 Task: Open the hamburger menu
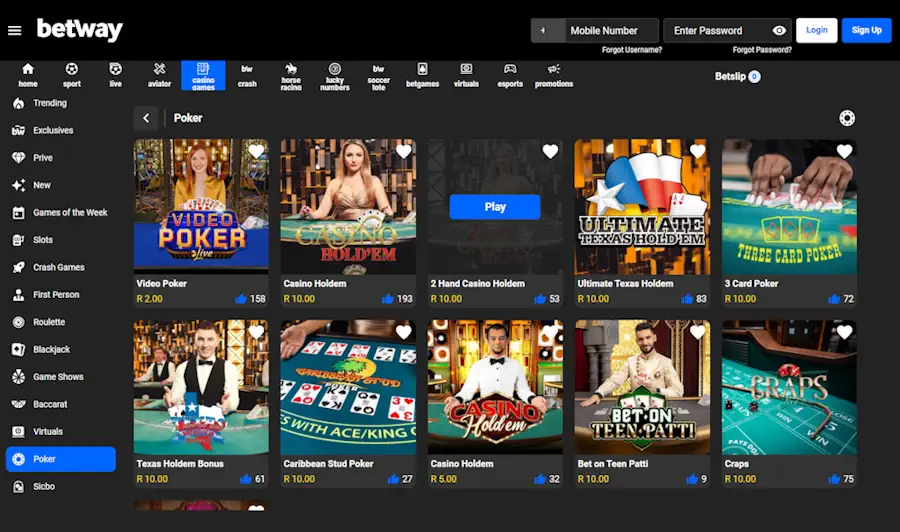click(x=14, y=30)
